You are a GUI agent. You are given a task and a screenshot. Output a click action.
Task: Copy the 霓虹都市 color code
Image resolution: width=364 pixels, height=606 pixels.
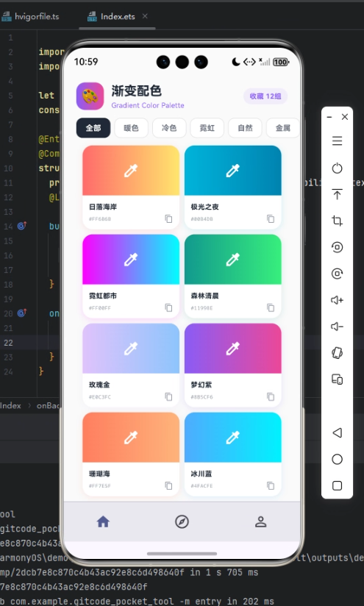click(168, 307)
